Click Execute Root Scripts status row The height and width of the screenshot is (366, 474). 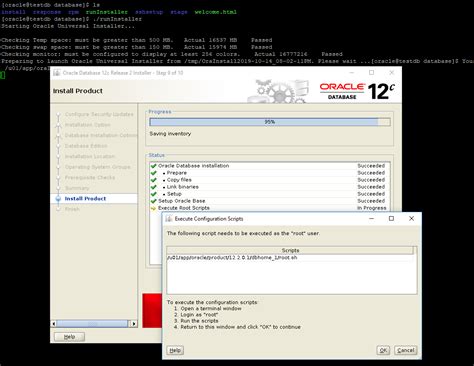(270, 208)
